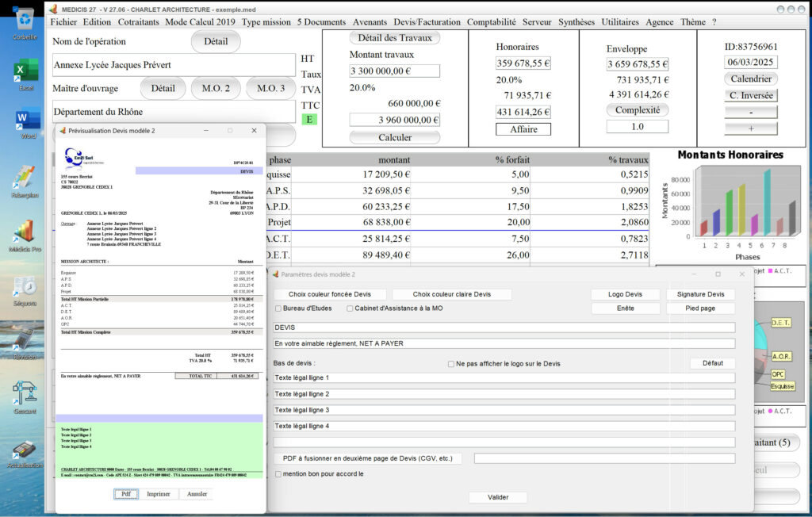Viewport: 812px width, 517px height.
Task: Open the Devis/Facturation menu
Action: (427, 22)
